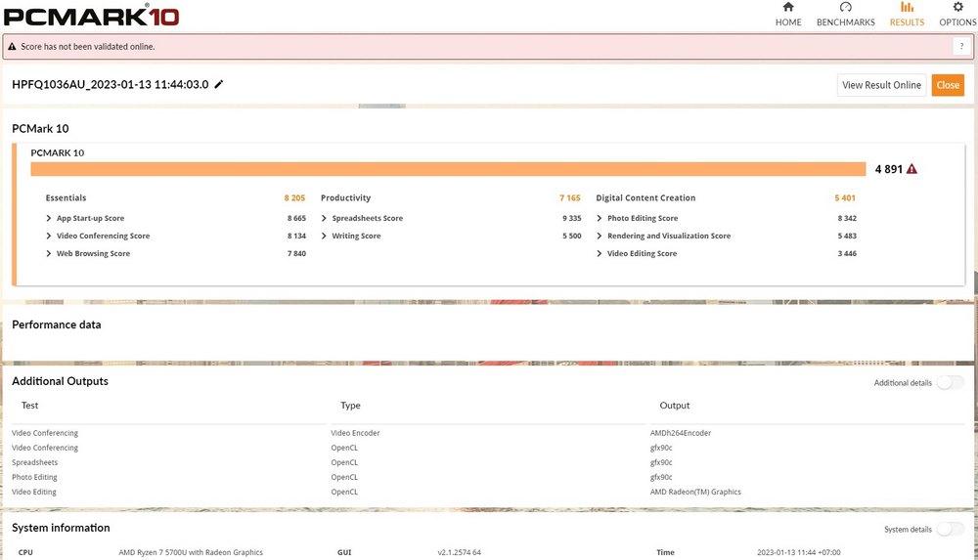Viewport: 978px width, 560px height.
Task: Open the Home page icon
Action: 787,7
